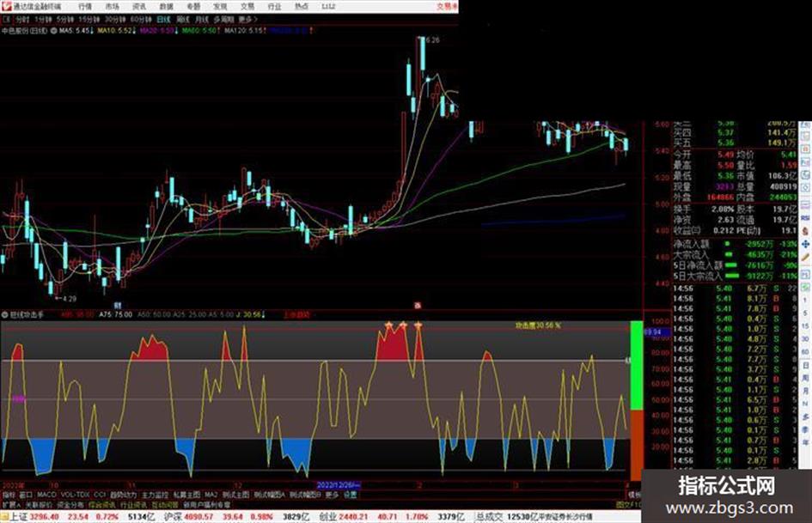Open the 行情 menu

85,6
